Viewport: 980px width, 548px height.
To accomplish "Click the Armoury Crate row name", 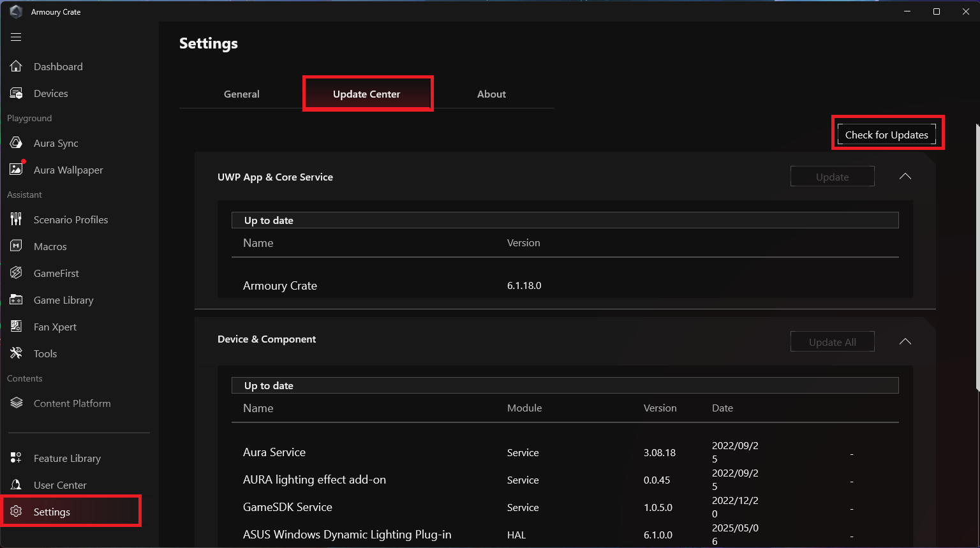I will pyautogui.click(x=279, y=286).
